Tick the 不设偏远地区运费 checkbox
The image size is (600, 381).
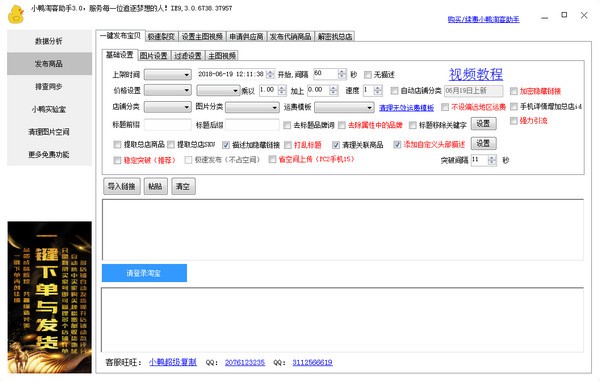(445, 107)
